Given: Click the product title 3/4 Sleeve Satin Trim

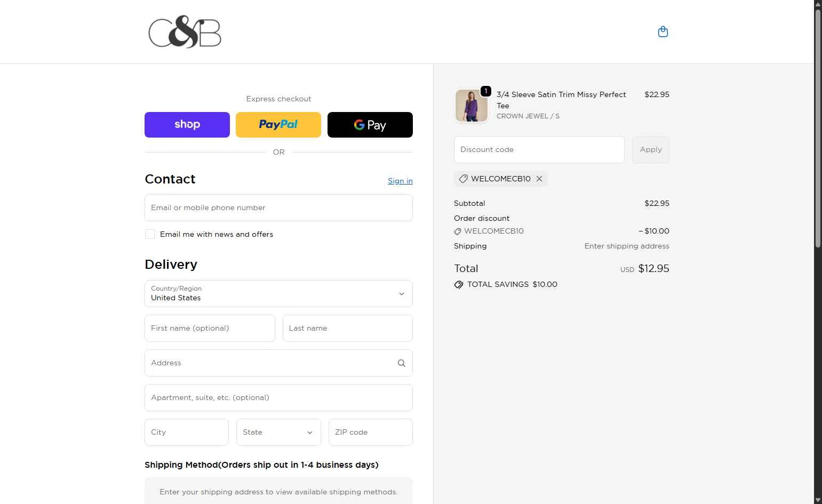Looking at the screenshot, I should [561, 100].
